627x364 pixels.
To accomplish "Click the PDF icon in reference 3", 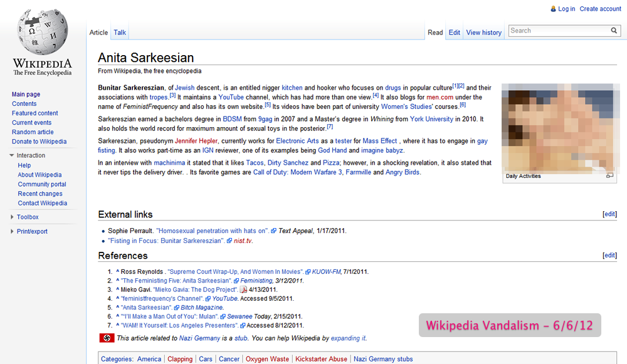I will pyautogui.click(x=243, y=289).
